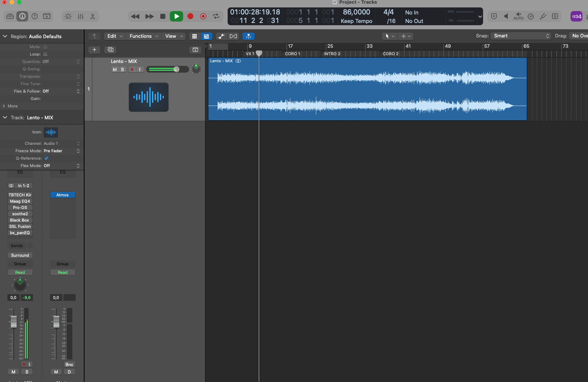Click the speaker icon beside AUTO
The image size is (588, 382).
506,16
